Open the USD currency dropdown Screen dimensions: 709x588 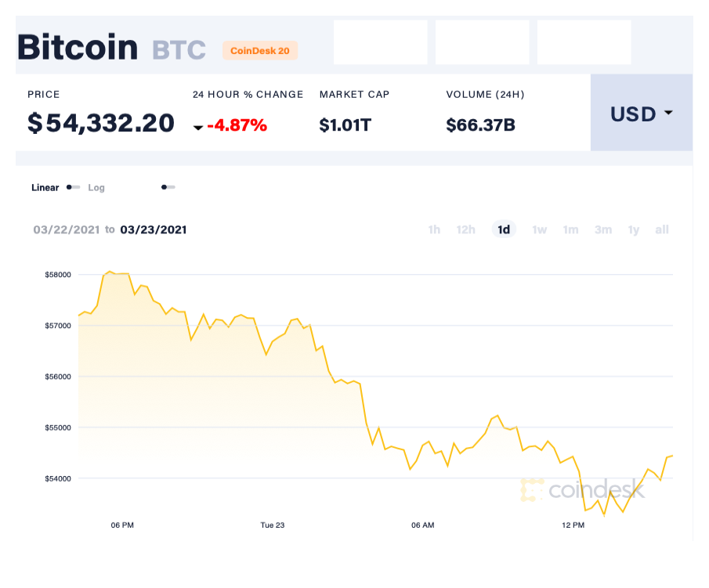click(641, 114)
